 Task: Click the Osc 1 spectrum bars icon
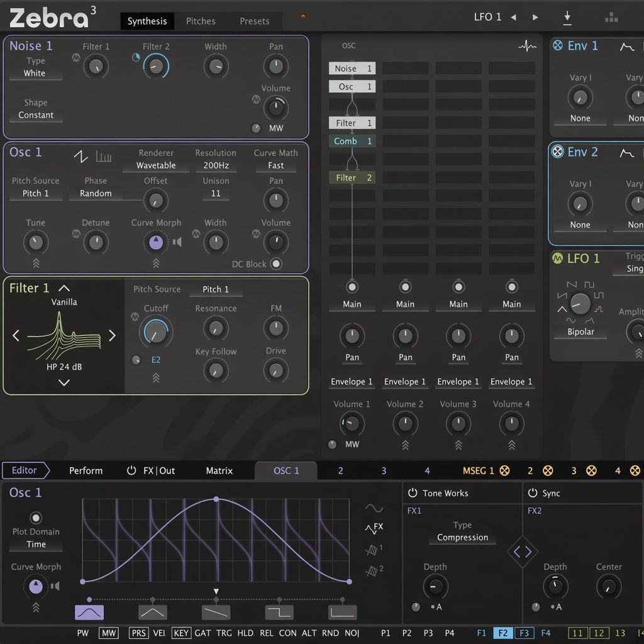[x=104, y=157]
